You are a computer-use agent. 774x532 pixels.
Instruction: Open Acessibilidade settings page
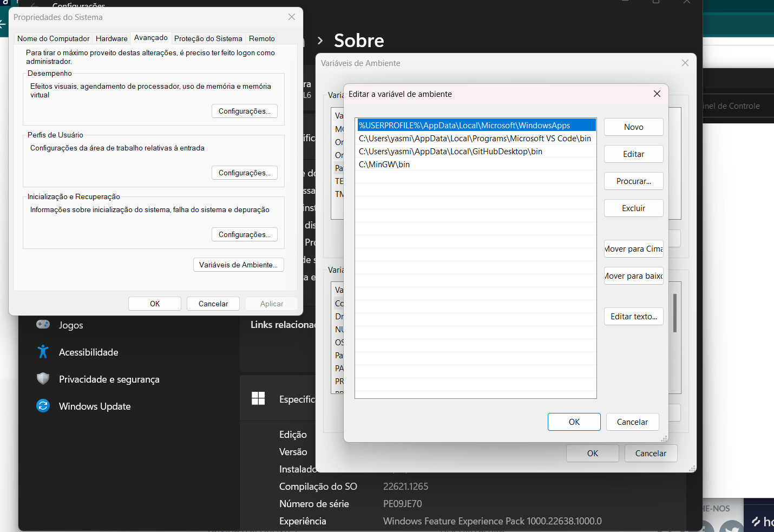coord(88,352)
